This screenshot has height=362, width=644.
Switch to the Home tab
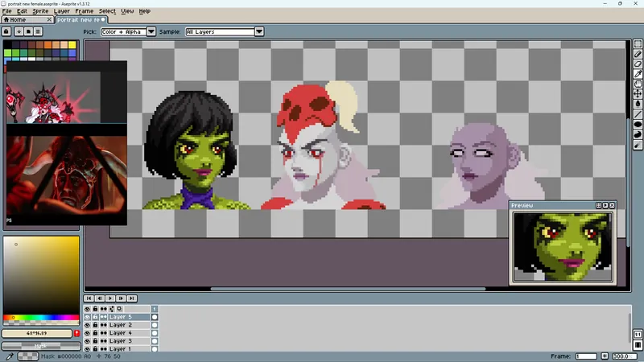pos(27,19)
